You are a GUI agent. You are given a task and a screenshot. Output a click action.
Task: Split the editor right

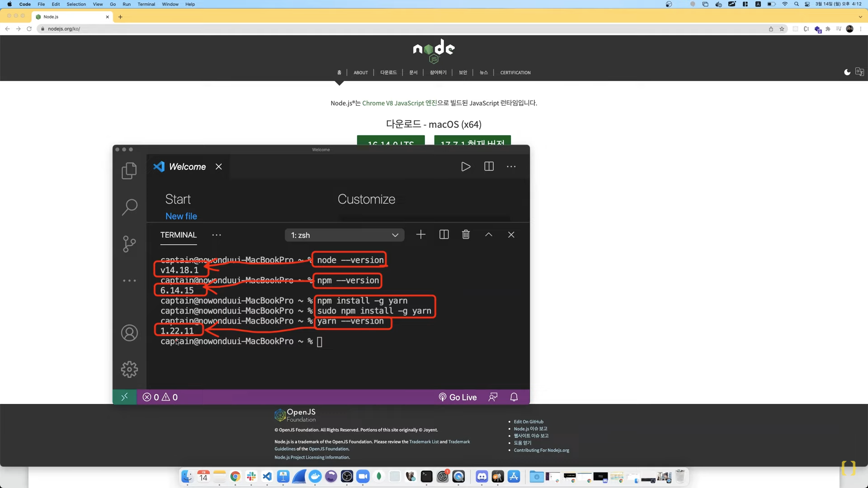[x=489, y=167]
